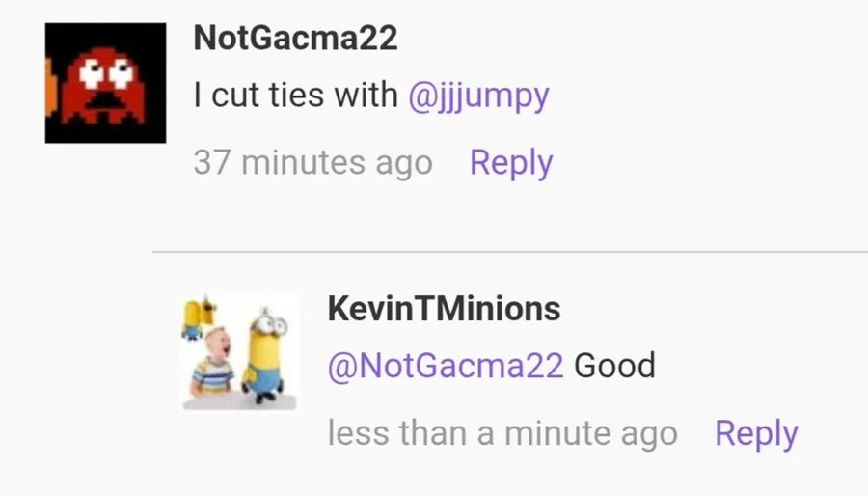Visit the NotGacma22 username profile
The width and height of the screenshot is (868, 496).
(x=295, y=39)
